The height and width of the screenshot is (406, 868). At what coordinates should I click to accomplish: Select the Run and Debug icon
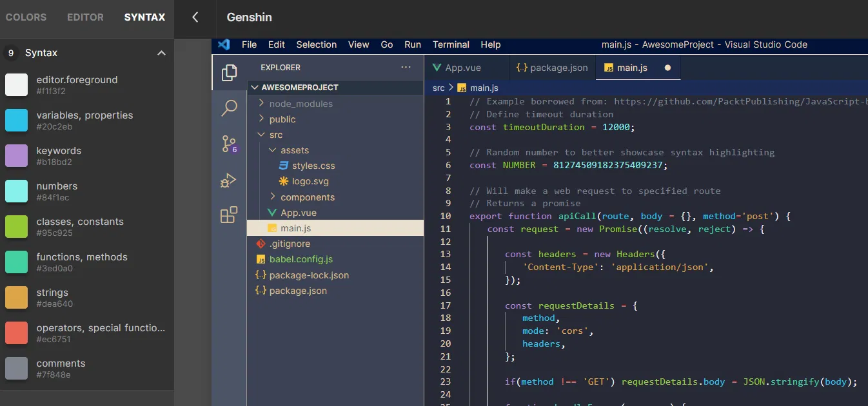coord(229,180)
